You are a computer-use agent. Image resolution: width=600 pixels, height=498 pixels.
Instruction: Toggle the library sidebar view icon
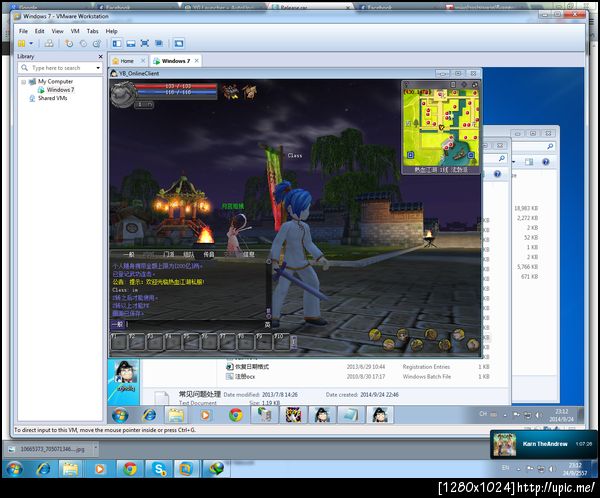tap(117, 43)
